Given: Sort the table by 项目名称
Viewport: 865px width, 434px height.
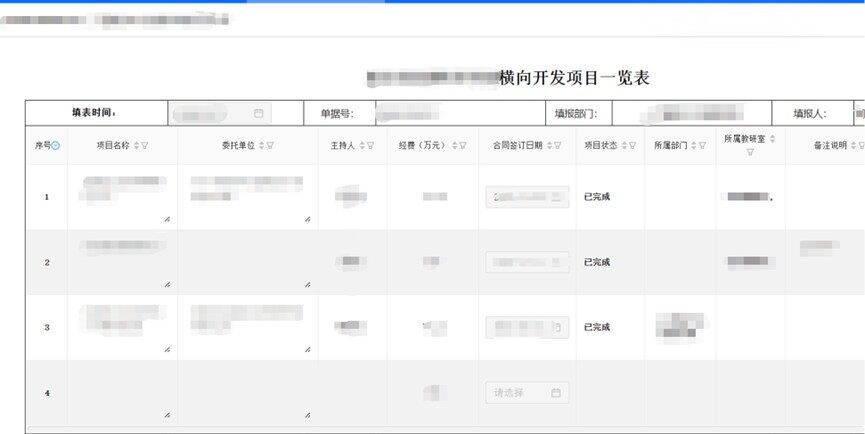Looking at the screenshot, I should tap(136, 146).
